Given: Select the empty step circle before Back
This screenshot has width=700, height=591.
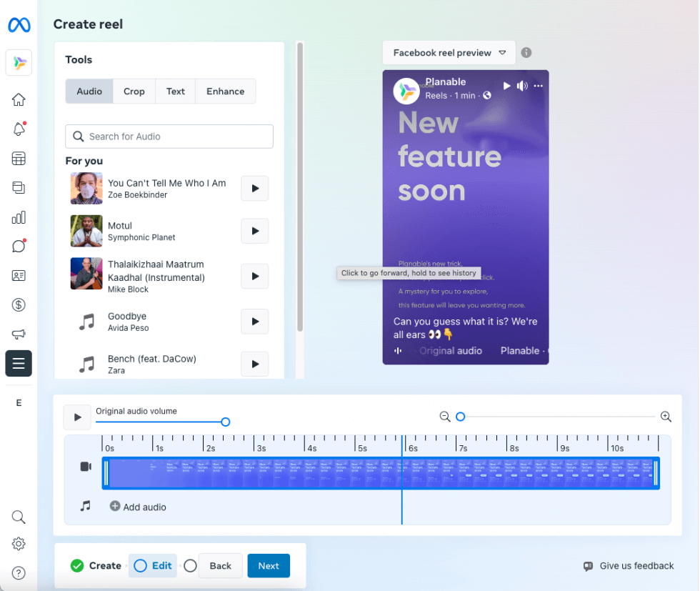Looking at the screenshot, I should tap(190, 565).
